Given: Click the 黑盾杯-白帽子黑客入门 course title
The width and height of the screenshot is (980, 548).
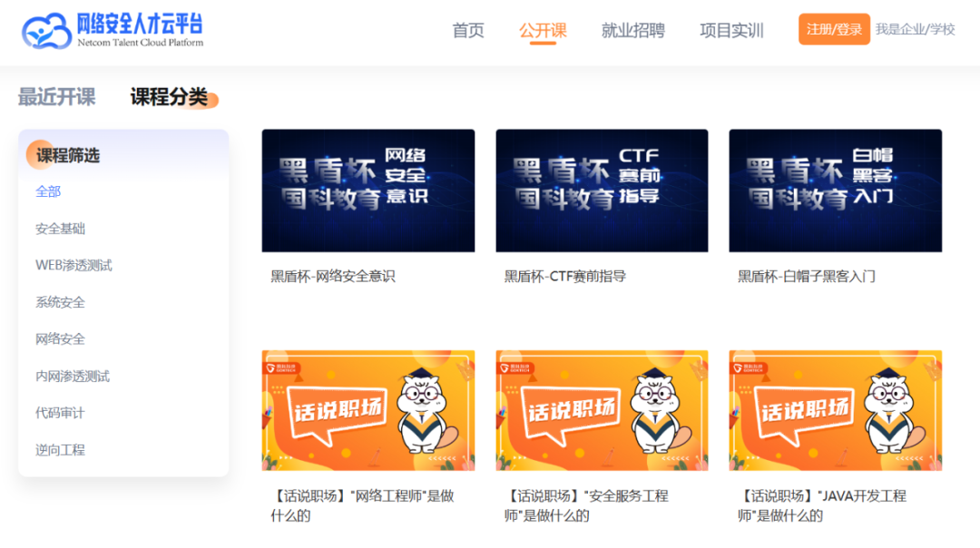Looking at the screenshot, I should (806, 276).
